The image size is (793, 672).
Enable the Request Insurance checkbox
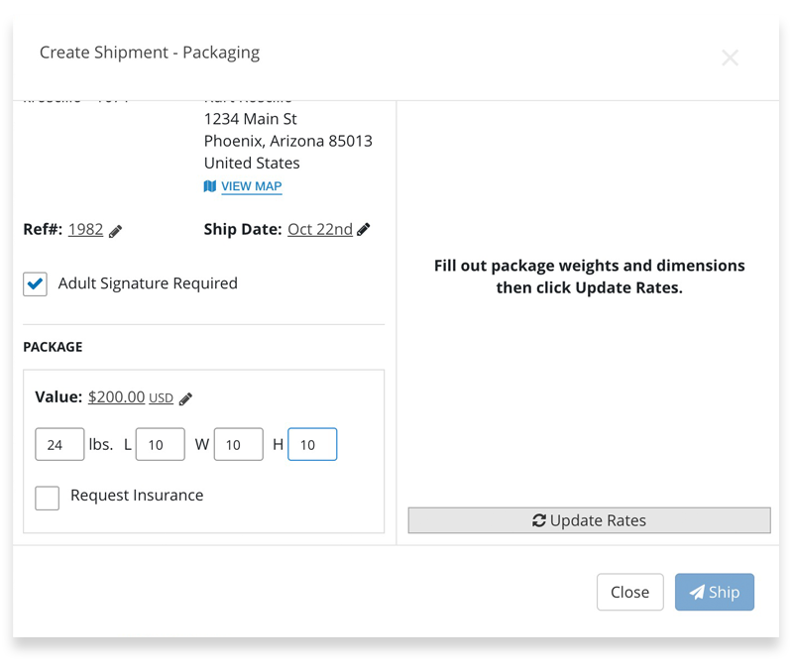coord(47,497)
